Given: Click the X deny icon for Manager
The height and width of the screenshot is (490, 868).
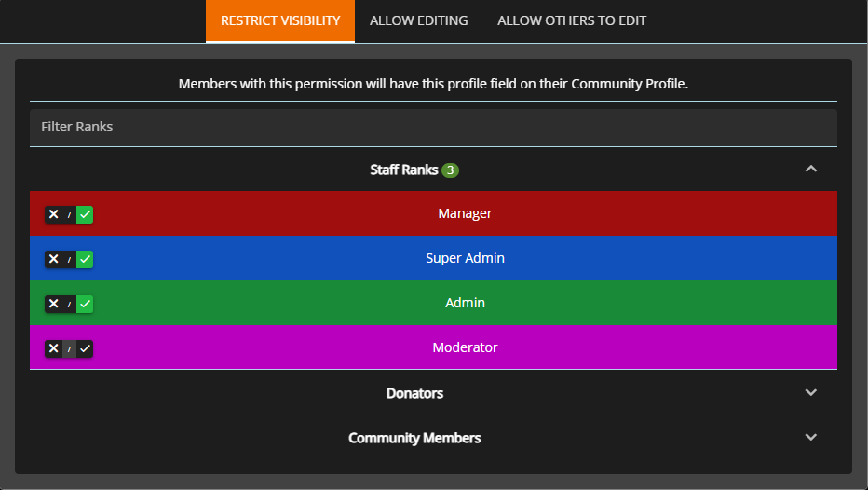Looking at the screenshot, I should coord(54,214).
